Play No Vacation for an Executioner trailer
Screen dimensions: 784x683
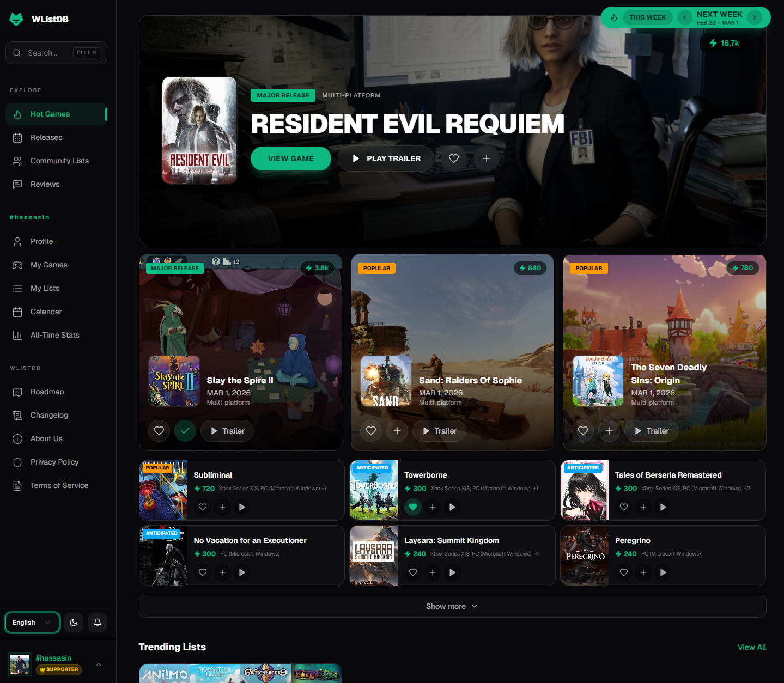[242, 572]
